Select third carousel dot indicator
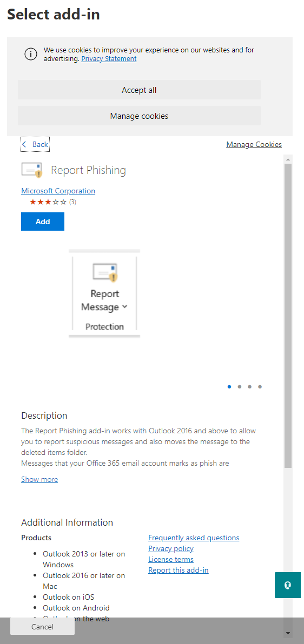Image resolution: width=304 pixels, height=644 pixels. (x=250, y=386)
